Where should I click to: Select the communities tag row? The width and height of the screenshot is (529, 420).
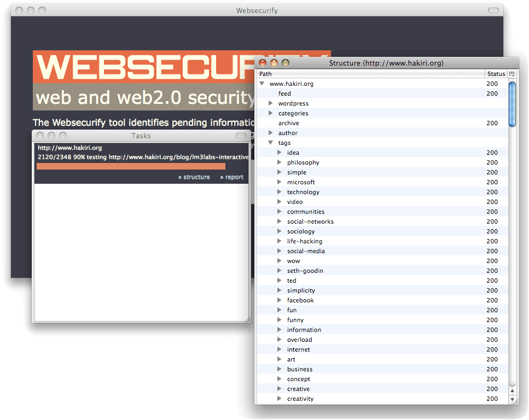coord(382,212)
